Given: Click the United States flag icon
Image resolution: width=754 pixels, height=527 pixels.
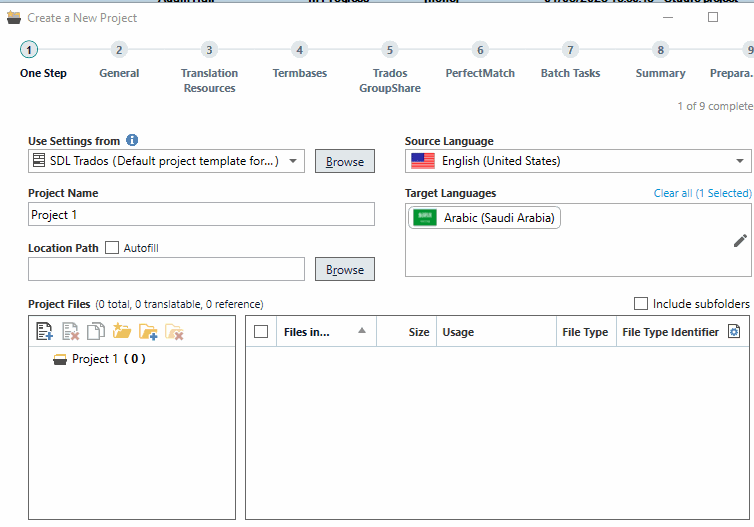Looking at the screenshot, I should coord(423,161).
